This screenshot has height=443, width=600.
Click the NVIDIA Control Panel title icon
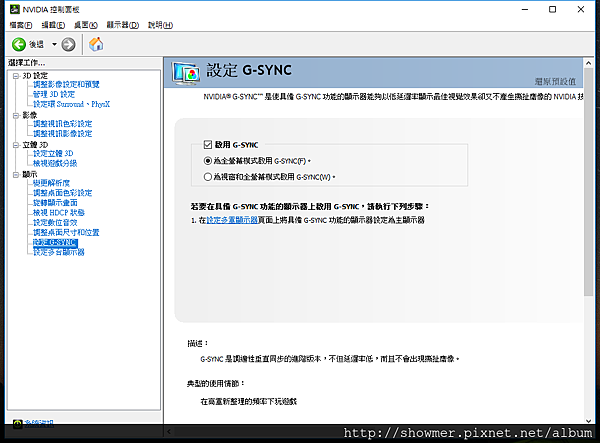[15, 9]
